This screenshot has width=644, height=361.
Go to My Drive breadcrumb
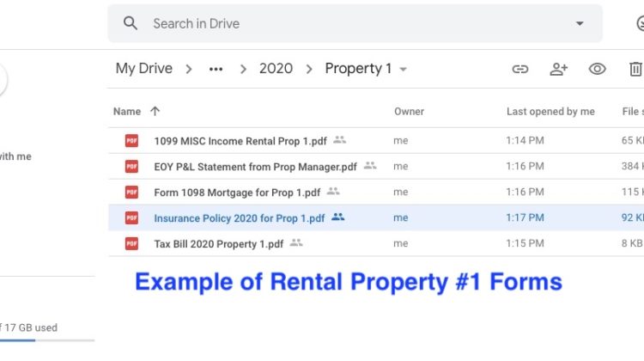pos(143,69)
